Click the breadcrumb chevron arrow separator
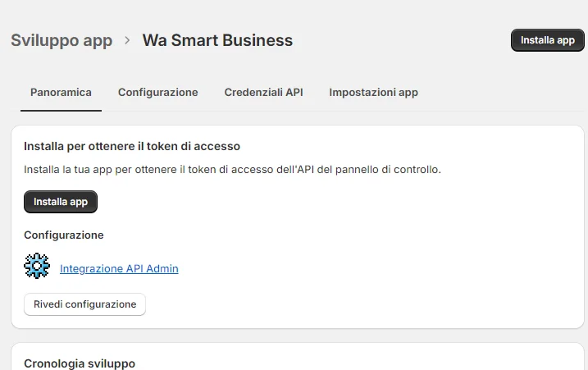 click(127, 40)
